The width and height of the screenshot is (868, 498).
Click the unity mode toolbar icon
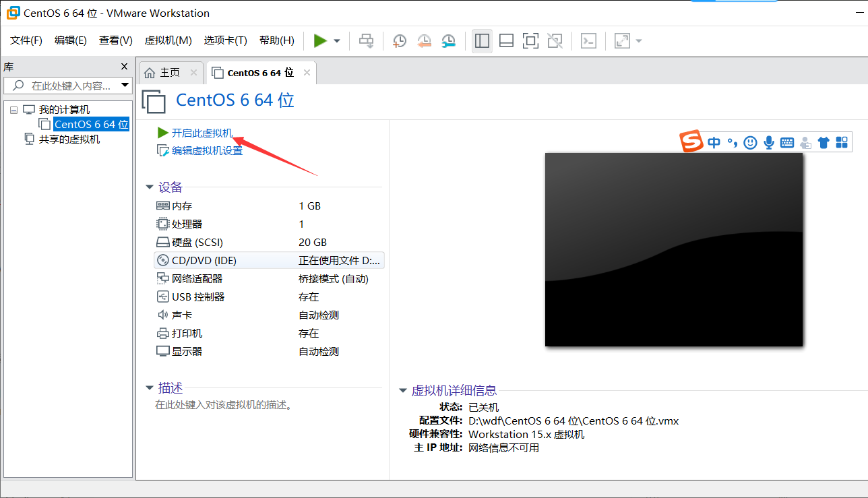click(x=555, y=41)
